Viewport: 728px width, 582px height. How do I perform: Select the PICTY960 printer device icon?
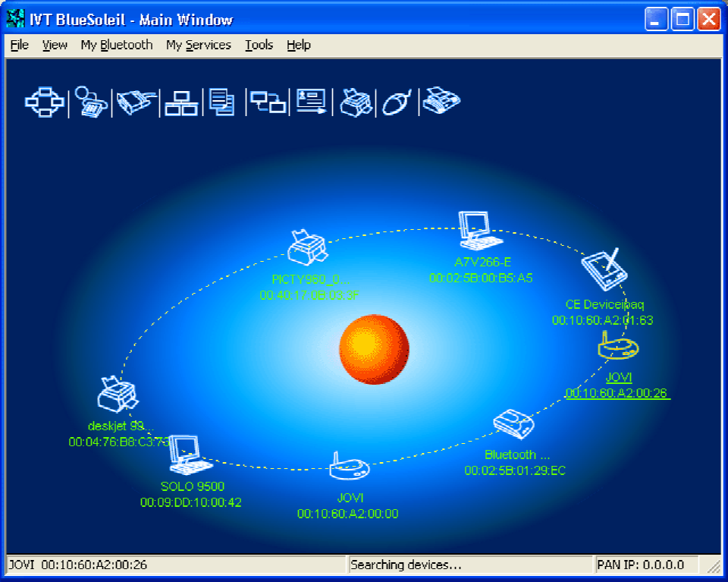click(x=307, y=247)
